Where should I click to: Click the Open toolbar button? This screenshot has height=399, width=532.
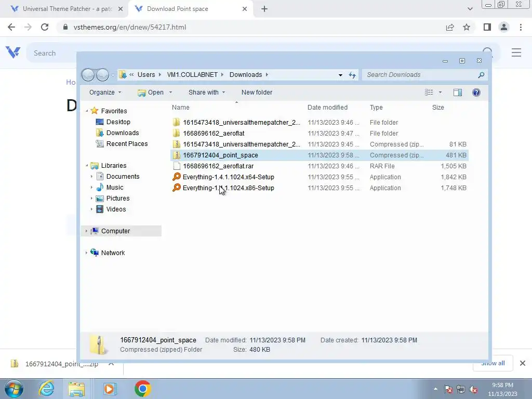[x=151, y=92]
